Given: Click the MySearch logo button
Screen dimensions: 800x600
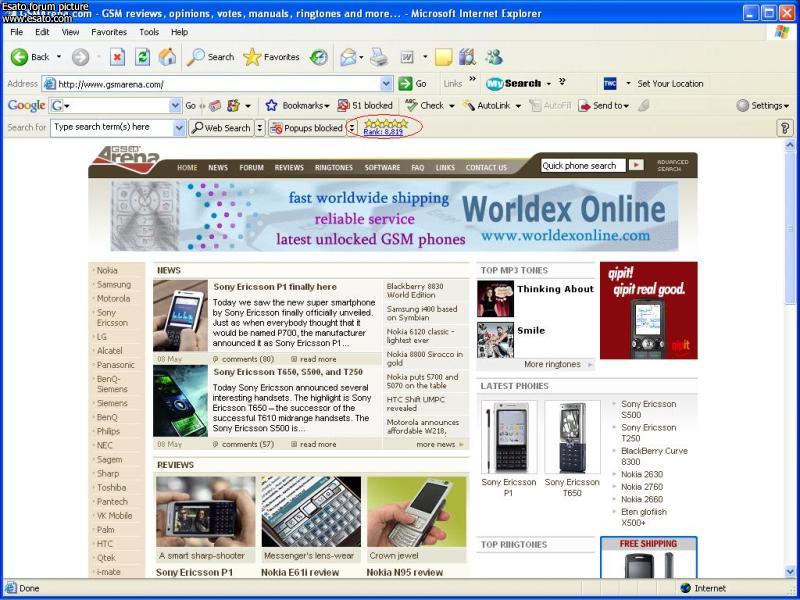Looking at the screenshot, I should click(x=513, y=84).
